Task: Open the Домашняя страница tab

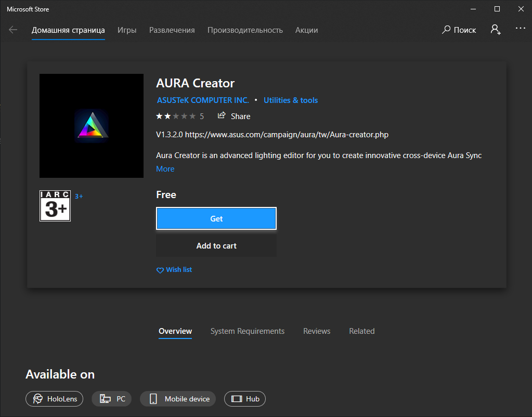Action: (68, 30)
